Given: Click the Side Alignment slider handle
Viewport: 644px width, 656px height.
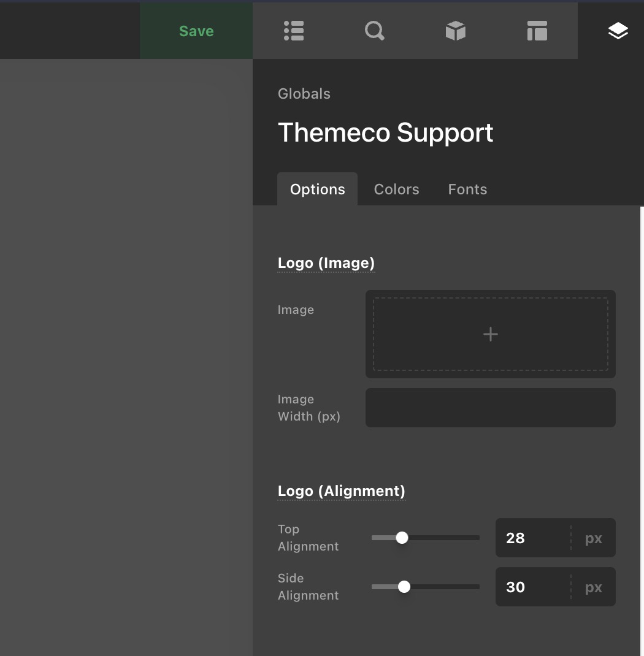Looking at the screenshot, I should pos(404,587).
